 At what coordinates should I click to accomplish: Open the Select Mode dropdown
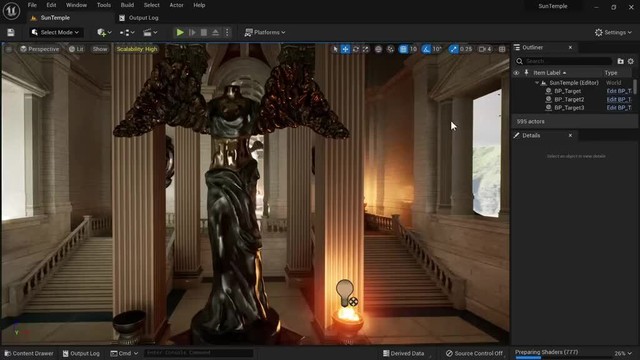[x=56, y=32]
